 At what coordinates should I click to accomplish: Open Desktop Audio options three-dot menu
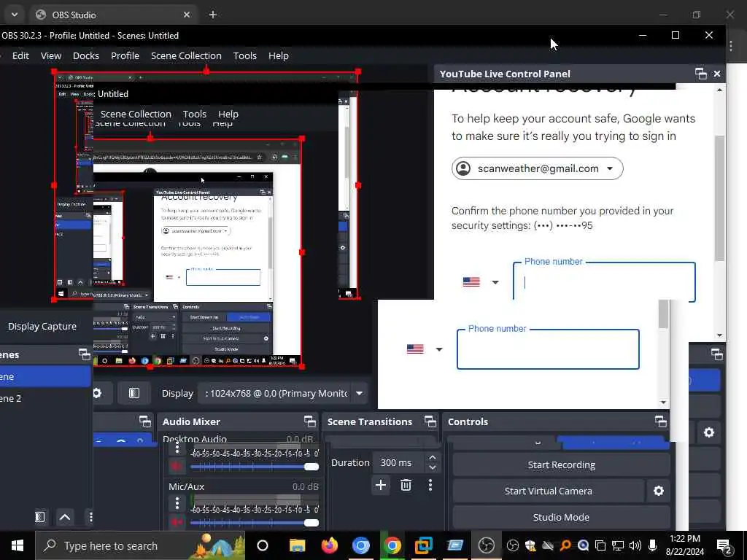(x=177, y=448)
